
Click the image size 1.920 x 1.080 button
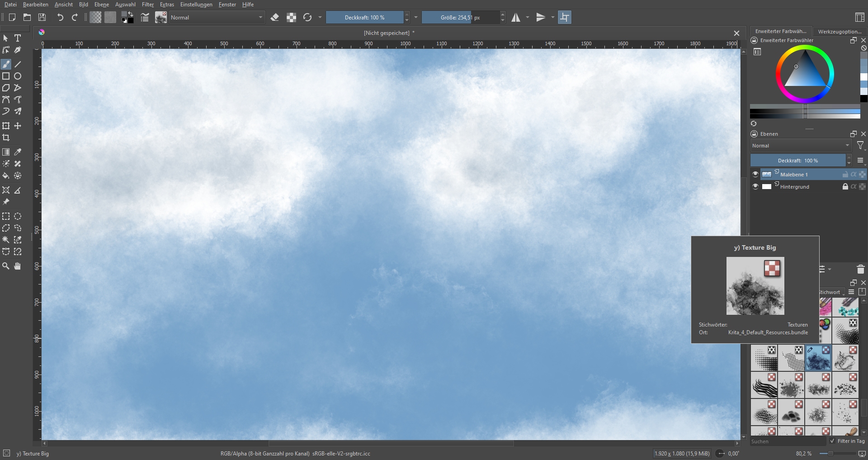(x=682, y=453)
